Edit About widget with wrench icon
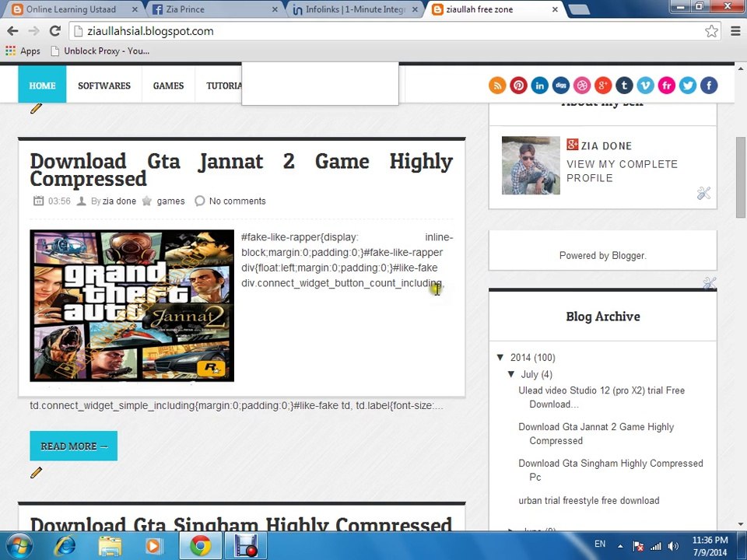This screenshot has height=560, width=747. click(703, 193)
